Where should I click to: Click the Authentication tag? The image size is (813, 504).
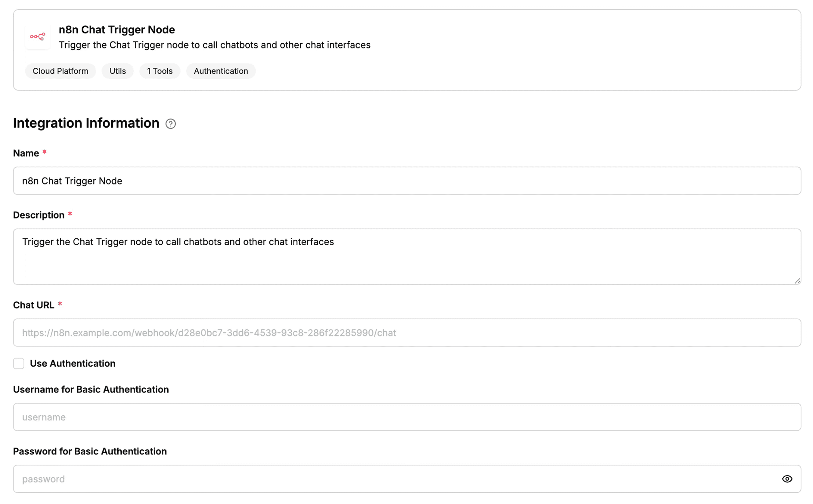221,71
